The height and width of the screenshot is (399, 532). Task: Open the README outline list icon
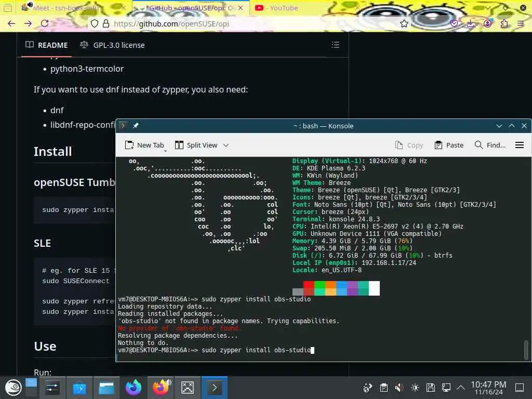pos(335,45)
